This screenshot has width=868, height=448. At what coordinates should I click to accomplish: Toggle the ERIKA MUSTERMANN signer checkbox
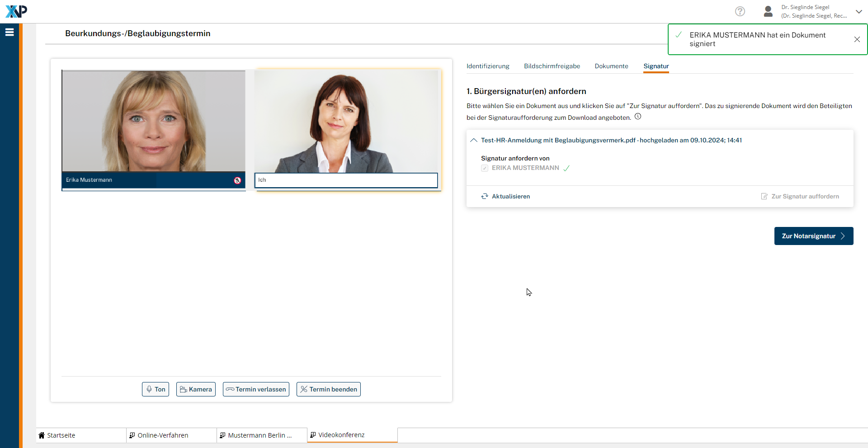[x=485, y=168]
